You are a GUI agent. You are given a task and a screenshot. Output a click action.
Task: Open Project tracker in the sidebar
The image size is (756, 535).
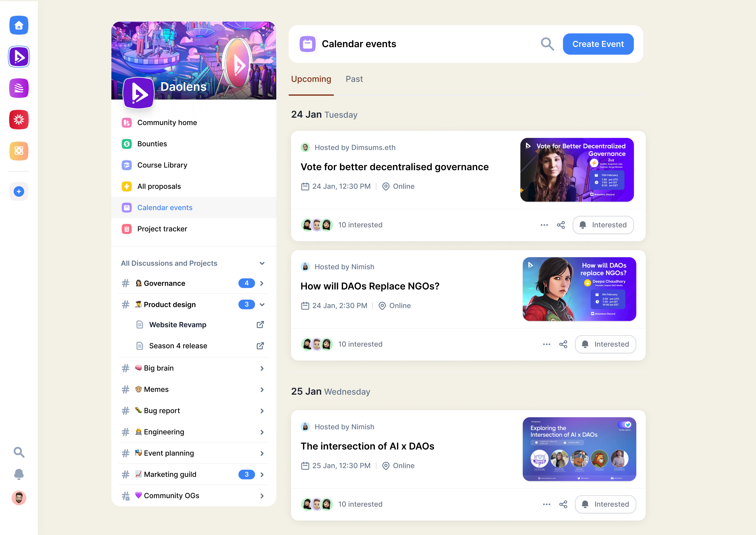click(x=162, y=229)
